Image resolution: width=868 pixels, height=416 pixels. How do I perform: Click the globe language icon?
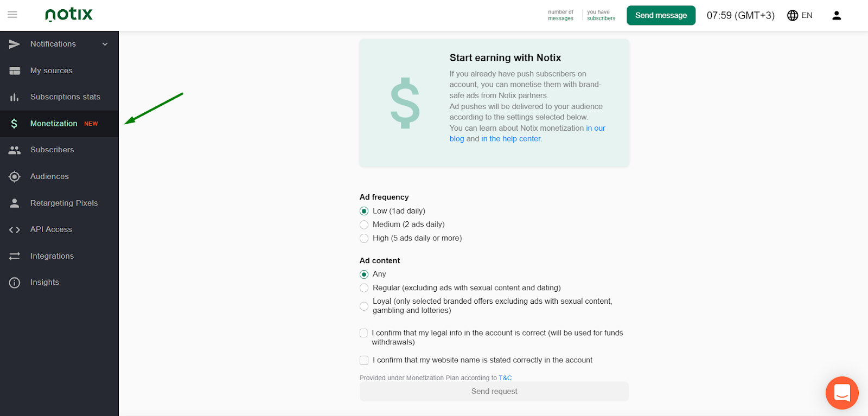793,15
